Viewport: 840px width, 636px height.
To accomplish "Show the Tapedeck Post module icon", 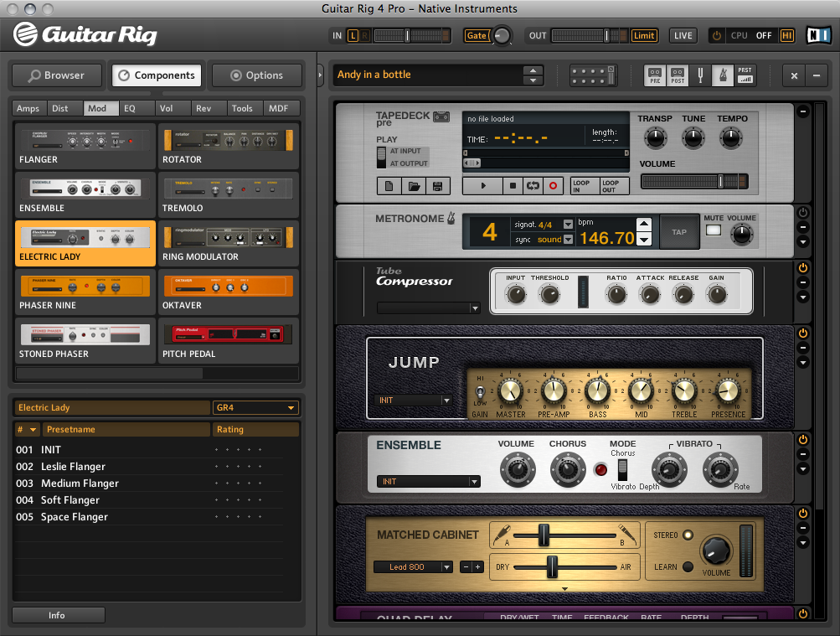I will [x=678, y=75].
